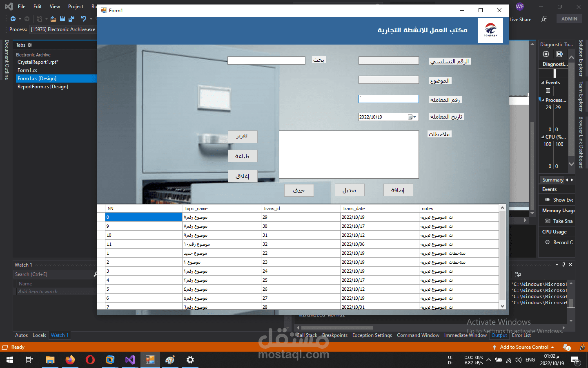Image resolution: width=588 pixels, height=368 pixels.
Task: Click the search text field beside بحث
Action: click(x=266, y=61)
